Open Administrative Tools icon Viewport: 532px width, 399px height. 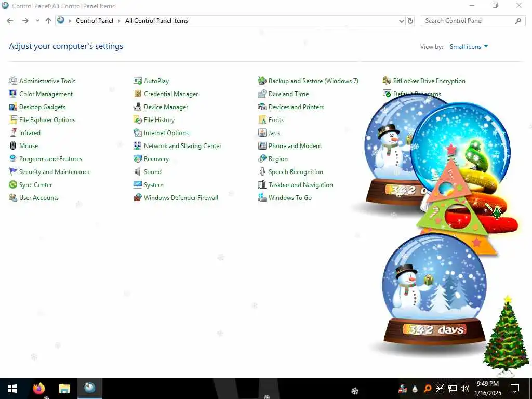tap(13, 81)
